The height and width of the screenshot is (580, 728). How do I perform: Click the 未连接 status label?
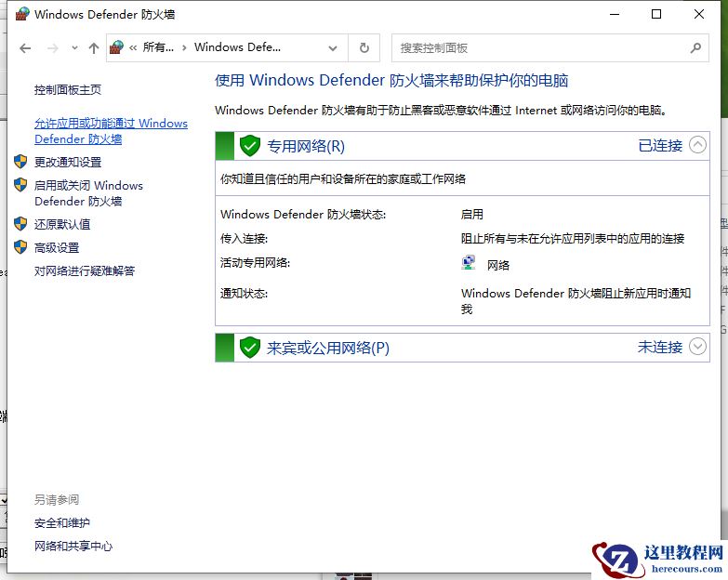pos(660,347)
